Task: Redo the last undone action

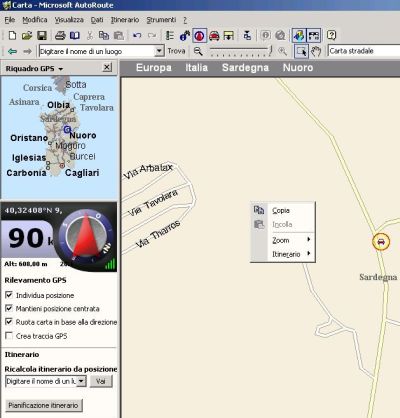Action: coord(152,35)
